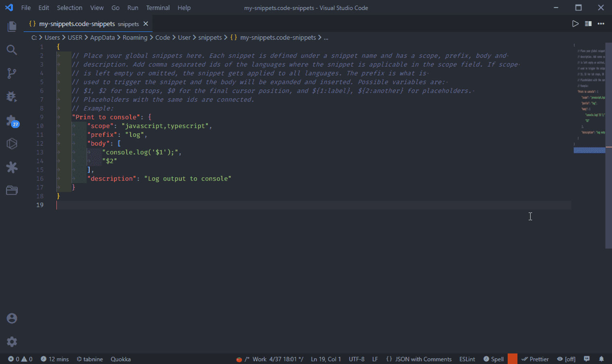
Task: Click the 12 mins clock status item
Action: (55, 359)
